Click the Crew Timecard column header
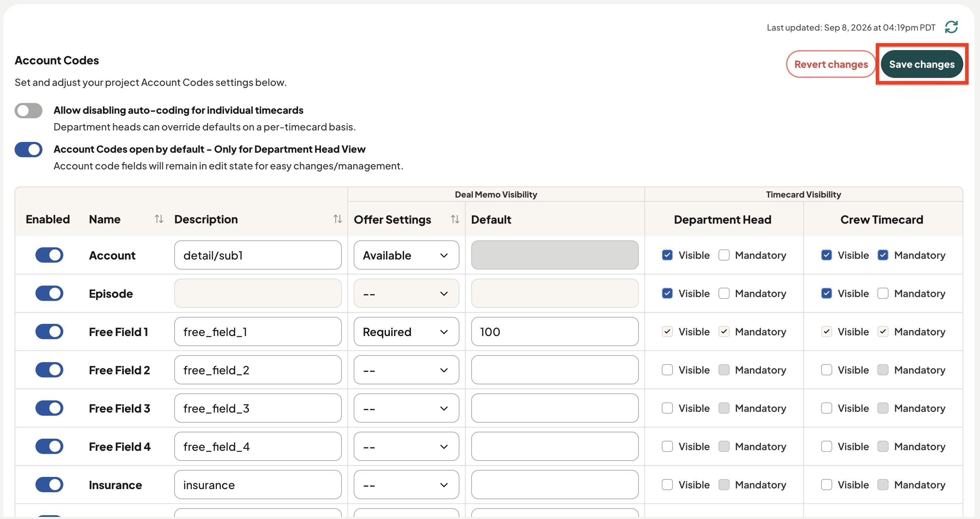Screen dimensions: 980x519 [x=882, y=219]
